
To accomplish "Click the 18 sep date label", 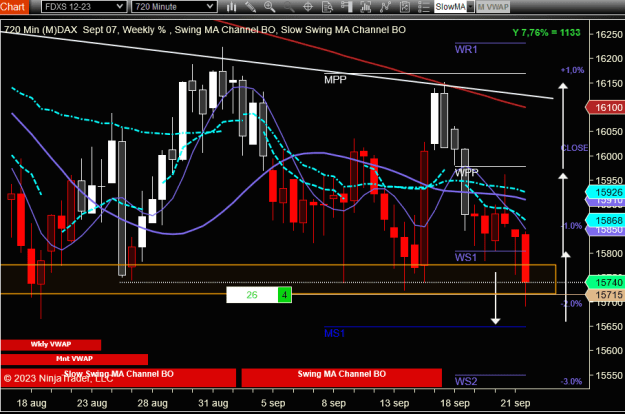I will (455, 403).
